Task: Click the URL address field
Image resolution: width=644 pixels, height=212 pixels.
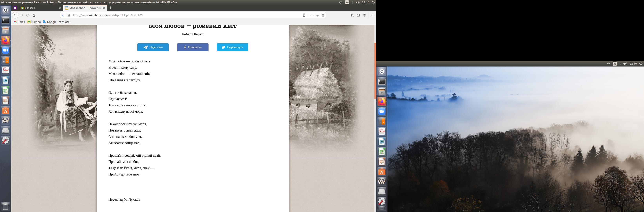Action: [x=175, y=15]
